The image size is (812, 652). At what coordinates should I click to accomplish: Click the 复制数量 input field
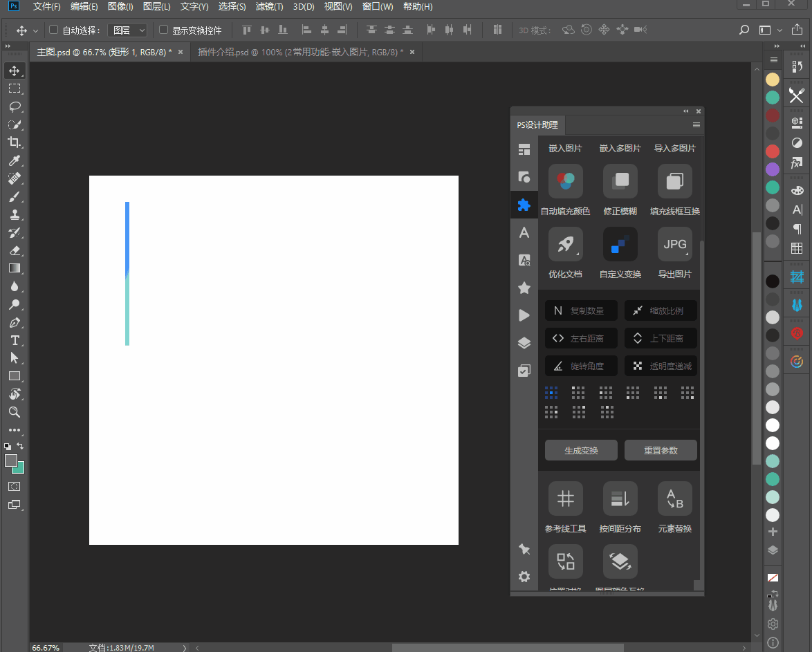tap(581, 310)
